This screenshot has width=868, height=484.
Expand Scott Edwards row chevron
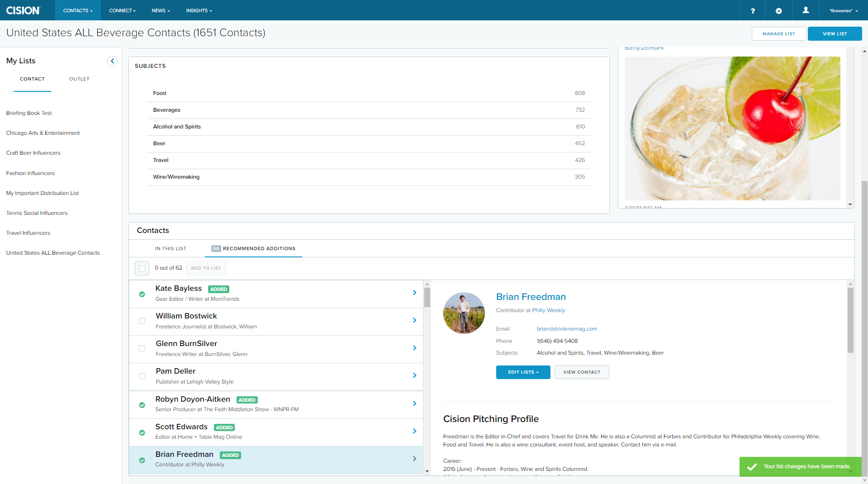pos(414,431)
